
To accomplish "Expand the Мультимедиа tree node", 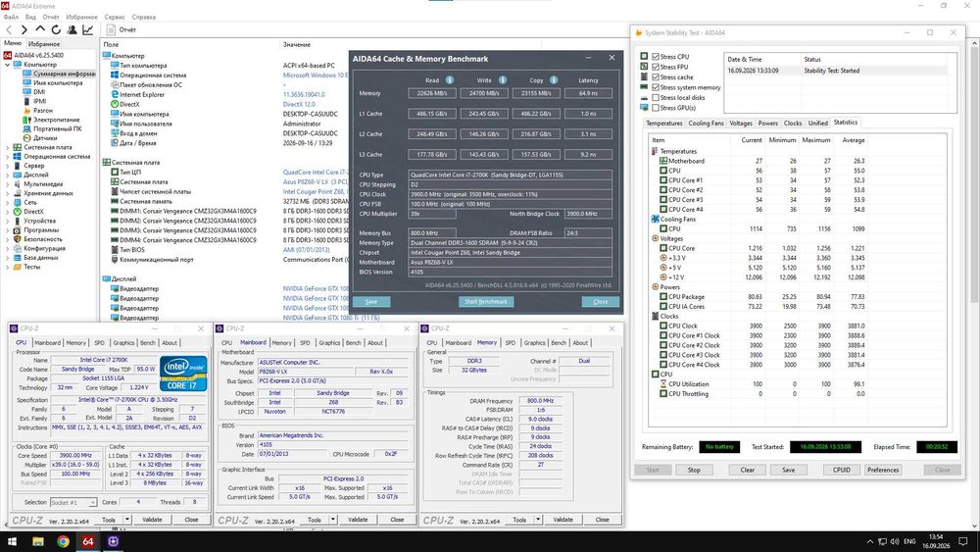I will [x=8, y=183].
